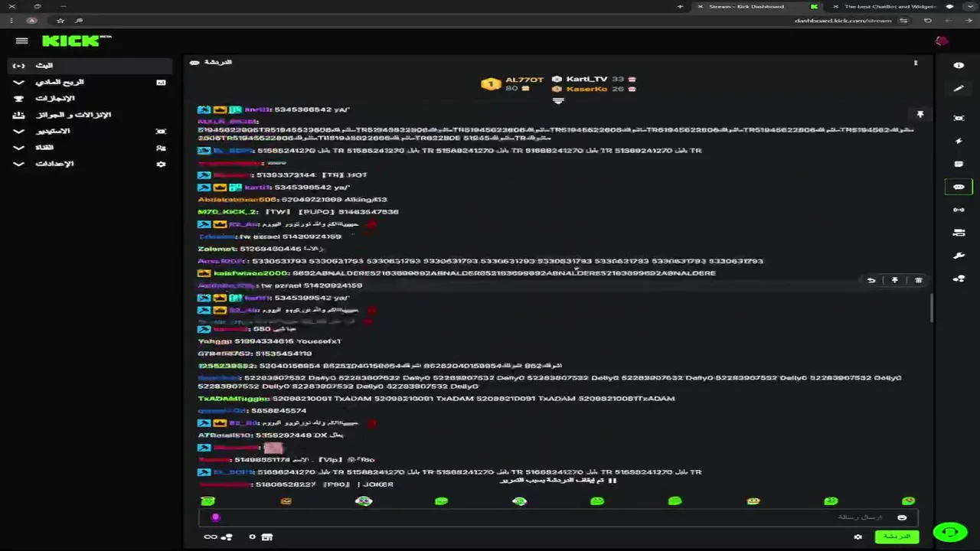
Task: Reload the page in browser toolbar
Action: 927,21
